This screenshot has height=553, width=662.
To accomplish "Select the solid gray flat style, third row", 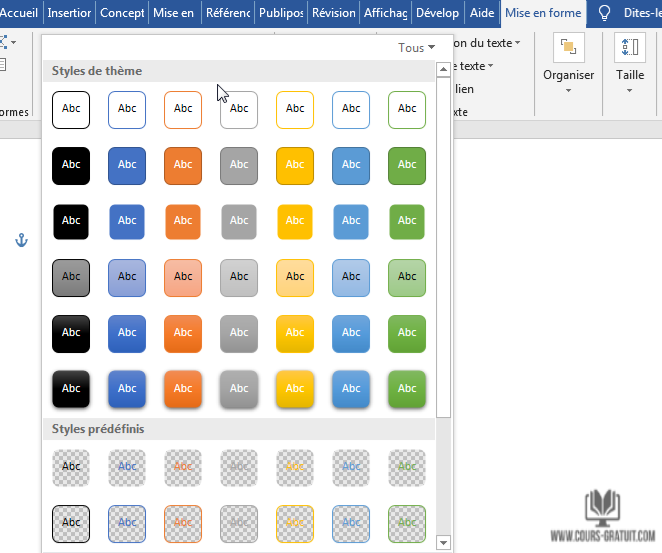I will coord(239,221).
